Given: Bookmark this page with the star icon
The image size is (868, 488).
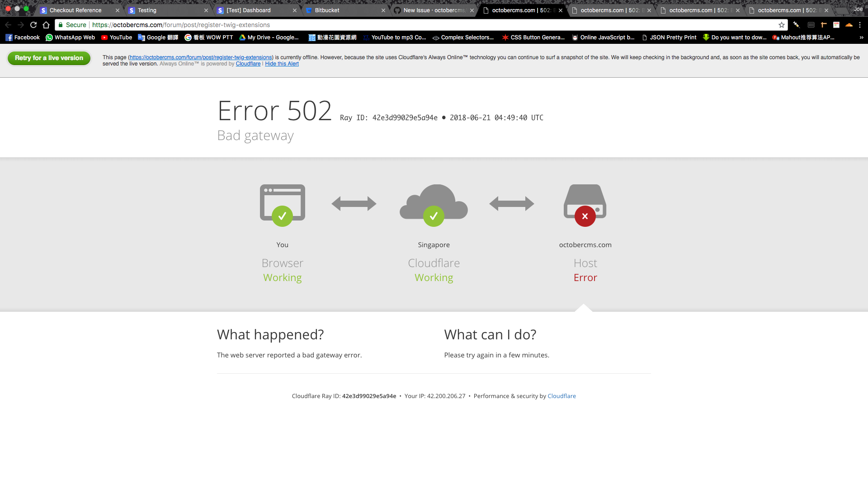Looking at the screenshot, I should tap(782, 25).
